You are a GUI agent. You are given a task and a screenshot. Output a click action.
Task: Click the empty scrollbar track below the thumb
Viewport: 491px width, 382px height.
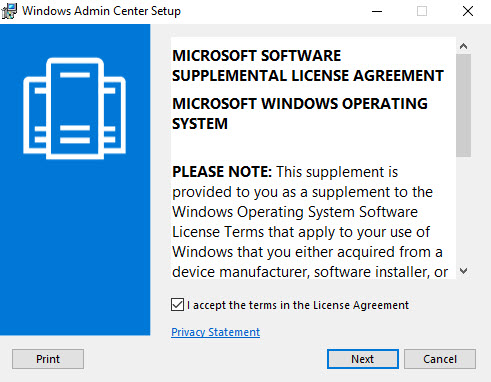pos(463,209)
